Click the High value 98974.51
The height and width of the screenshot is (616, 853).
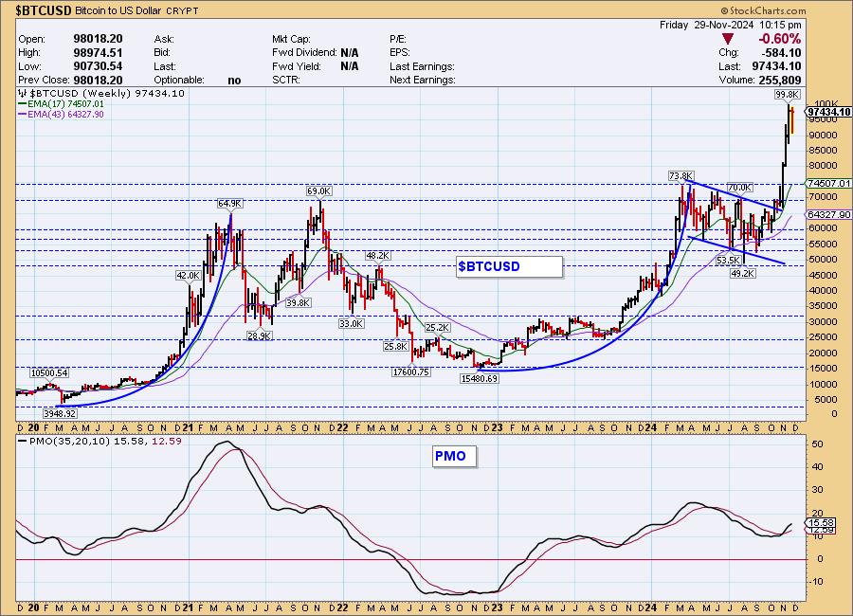[98, 53]
